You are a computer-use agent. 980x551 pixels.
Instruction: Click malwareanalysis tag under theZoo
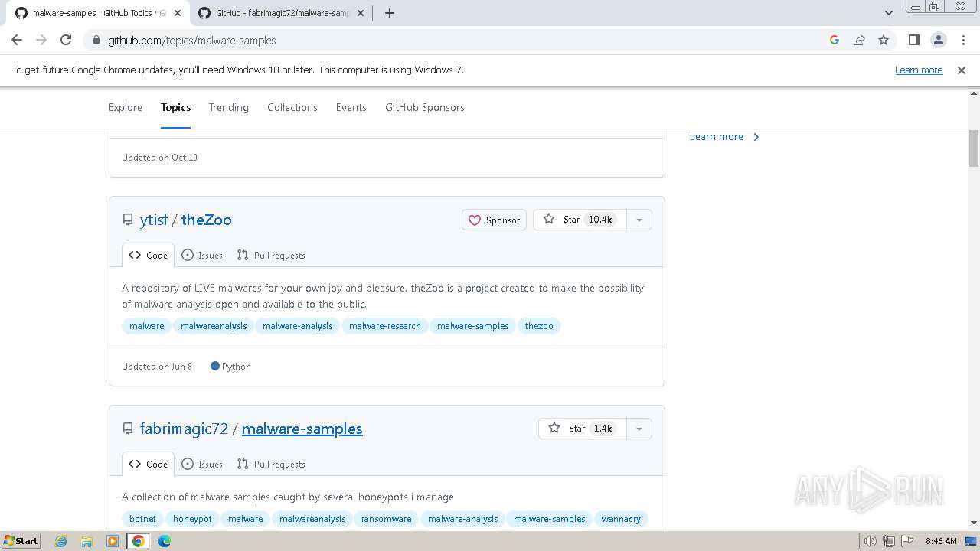click(214, 326)
